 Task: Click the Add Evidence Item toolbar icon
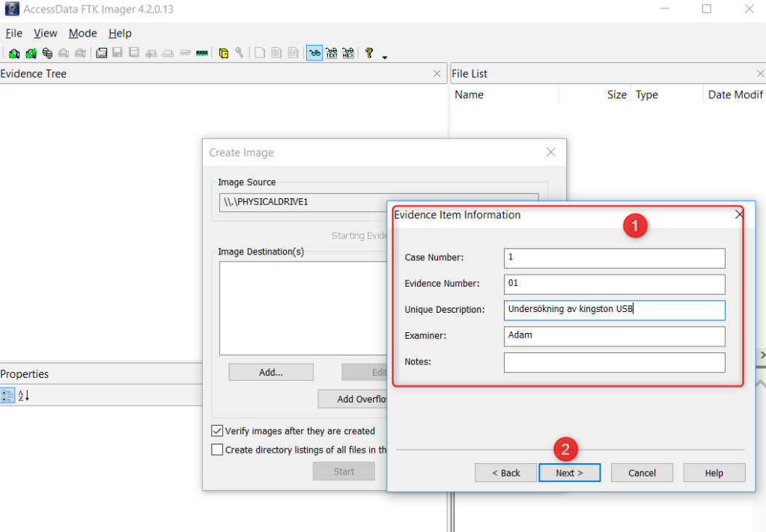click(x=14, y=53)
